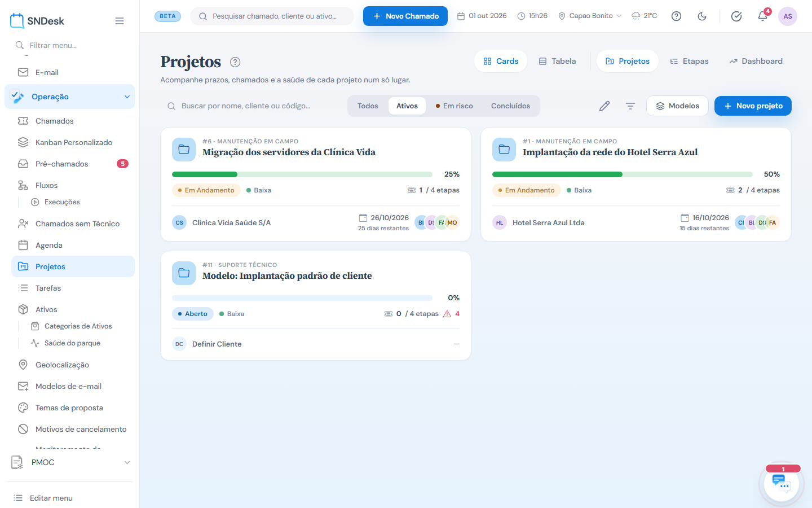This screenshot has width=812, height=508.
Task: Switch to Etapas tab
Action: pyautogui.click(x=689, y=61)
